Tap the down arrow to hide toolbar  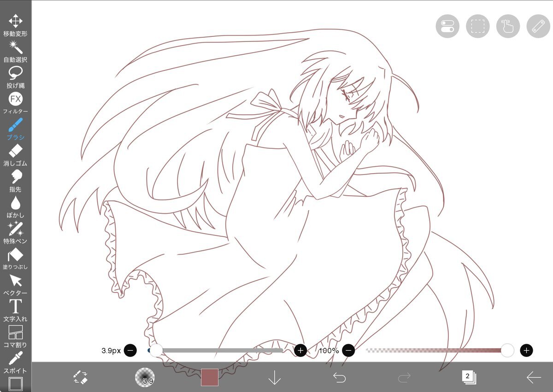click(x=275, y=377)
